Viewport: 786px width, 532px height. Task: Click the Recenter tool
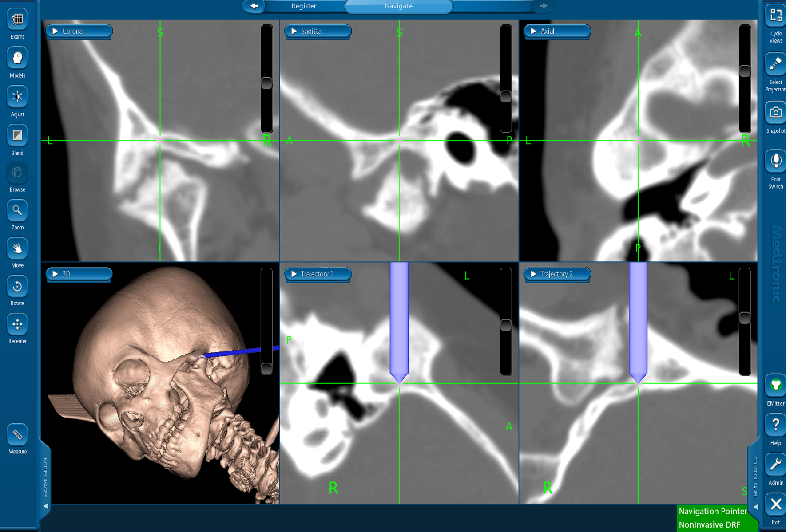pos(17,324)
